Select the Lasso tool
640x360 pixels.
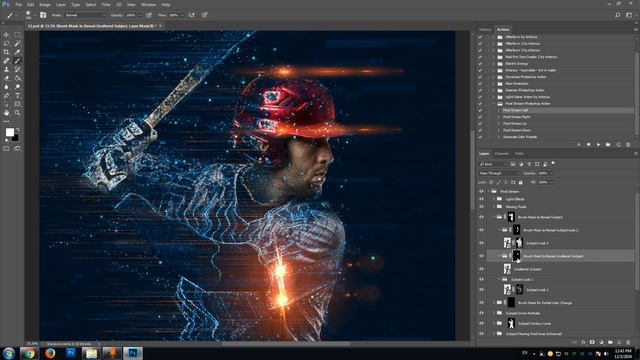(6, 43)
